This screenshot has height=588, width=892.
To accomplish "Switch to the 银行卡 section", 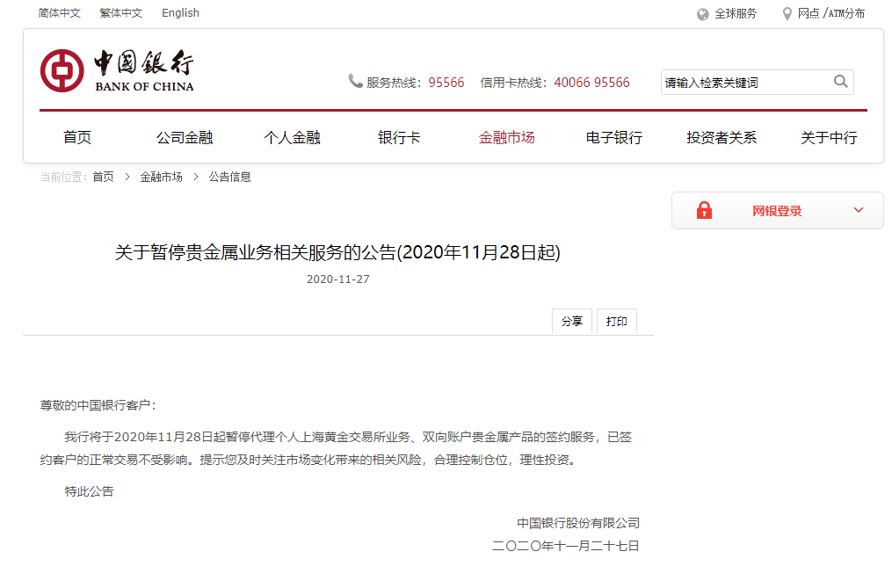I will [x=399, y=137].
